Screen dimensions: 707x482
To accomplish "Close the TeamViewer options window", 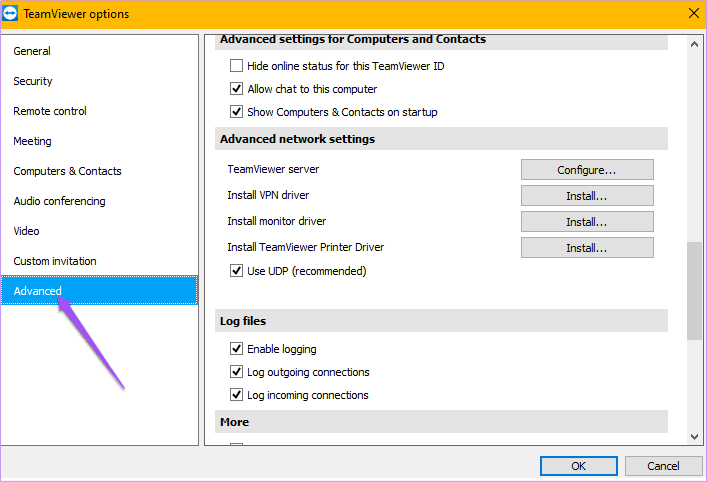I will tap(694, 14).
